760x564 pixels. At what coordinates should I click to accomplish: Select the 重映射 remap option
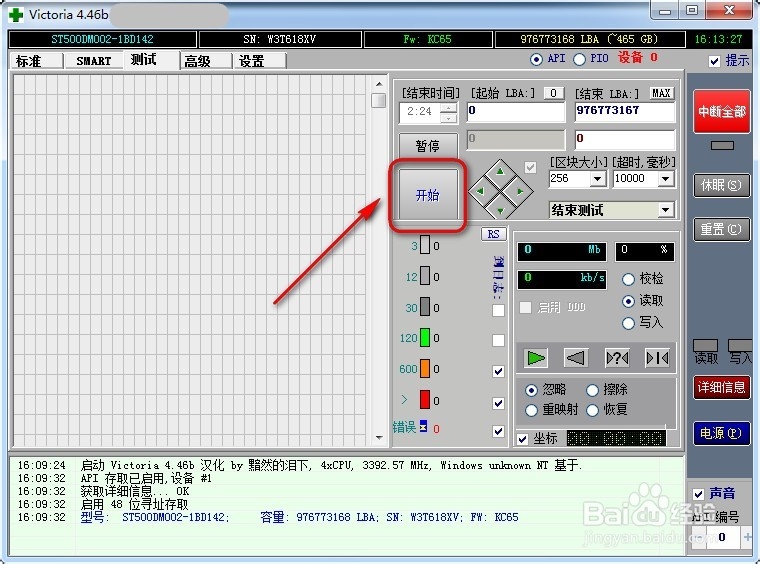(x=531, y=410)
